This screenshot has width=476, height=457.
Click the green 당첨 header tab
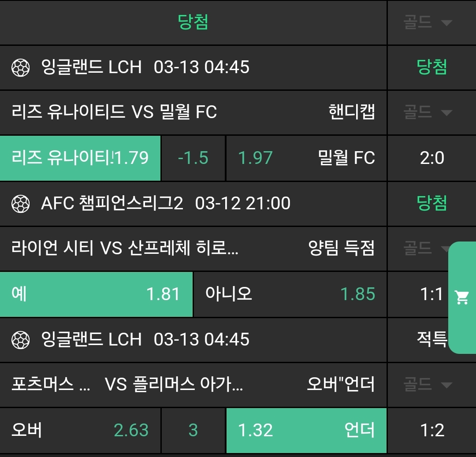(193, 22)
